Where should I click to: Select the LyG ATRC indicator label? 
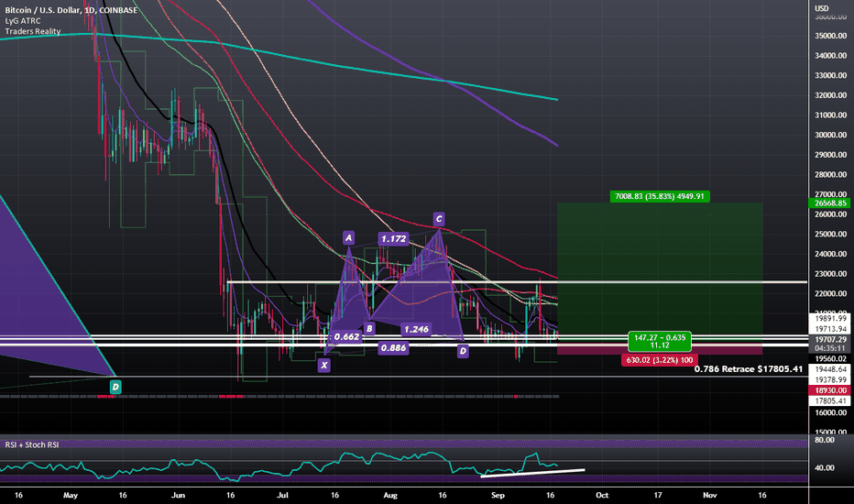23,21
